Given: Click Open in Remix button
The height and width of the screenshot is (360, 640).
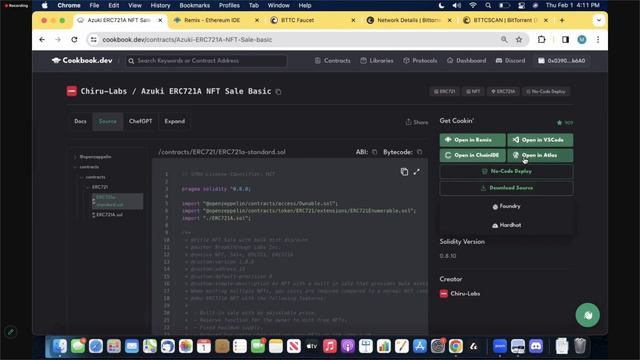Looking at the screenshot, I should [472, 140].
